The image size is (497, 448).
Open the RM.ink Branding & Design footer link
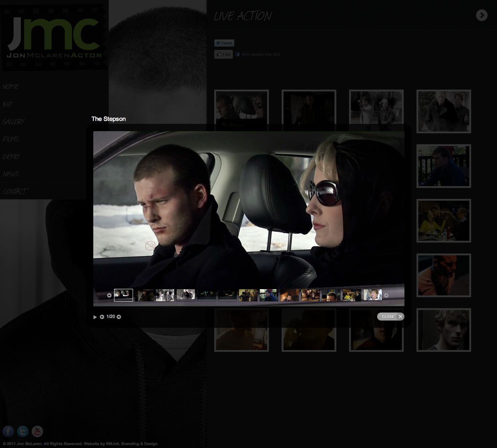pos(132,444)
